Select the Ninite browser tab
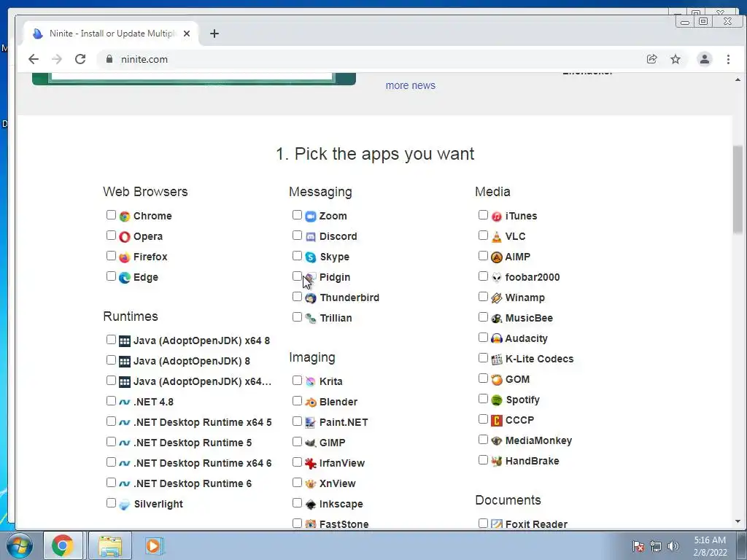The height and width of the screenshot is (560, 747). click(x=111, y=34)
